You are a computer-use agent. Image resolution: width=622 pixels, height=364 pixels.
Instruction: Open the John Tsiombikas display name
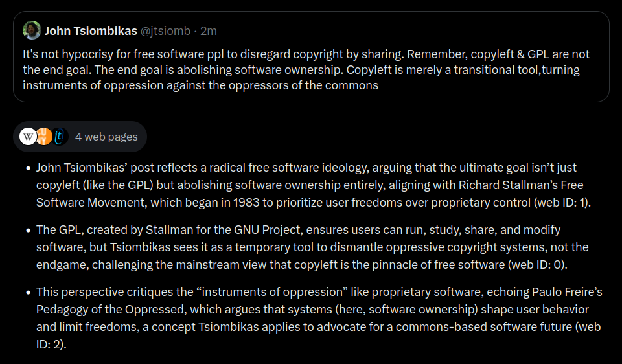pyautogui.click(x=91, y=31)
